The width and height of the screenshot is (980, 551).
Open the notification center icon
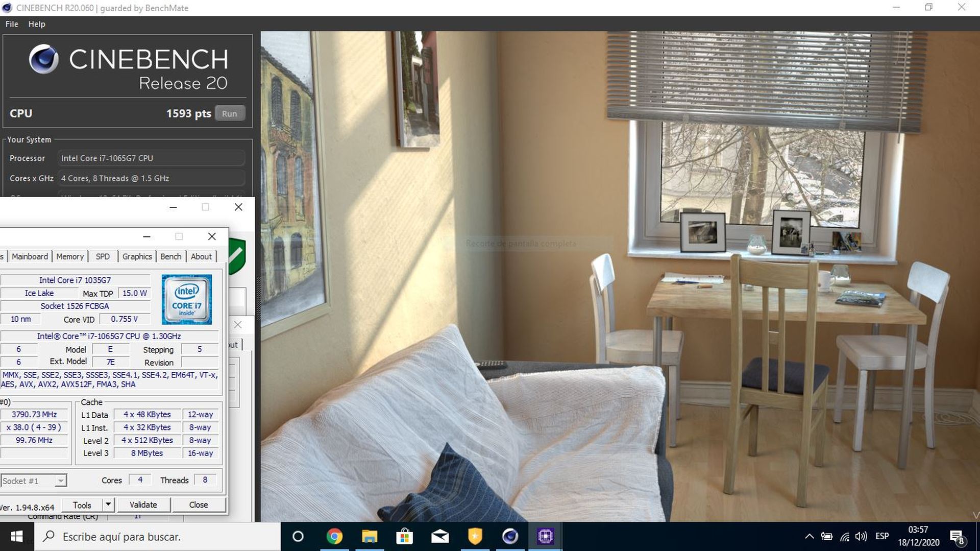[958, 537]
